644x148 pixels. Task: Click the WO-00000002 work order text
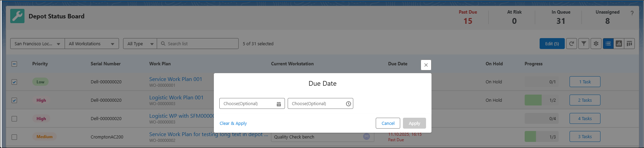(162, 141)
